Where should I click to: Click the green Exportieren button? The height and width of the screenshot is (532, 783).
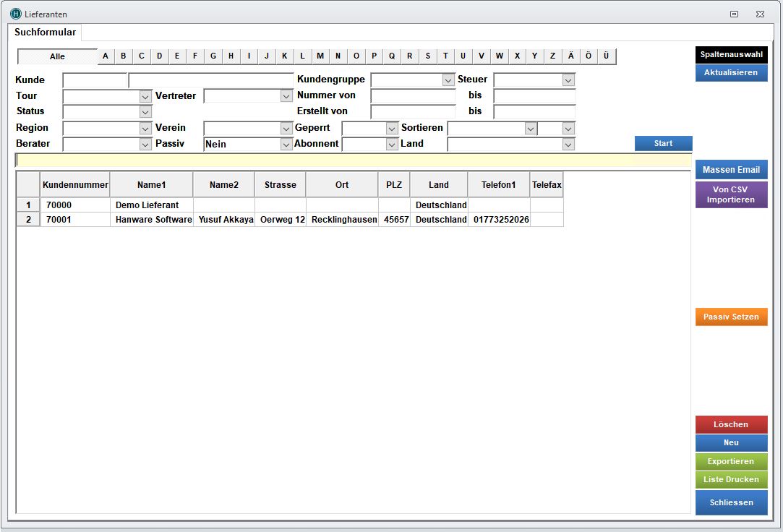pyautogui.click(x=731, y=461)
